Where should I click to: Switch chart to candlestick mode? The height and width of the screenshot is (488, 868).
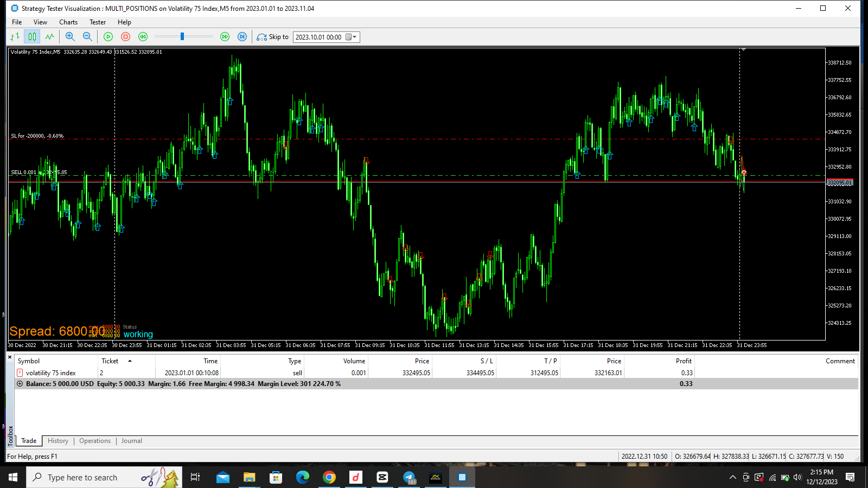point(33,37)
